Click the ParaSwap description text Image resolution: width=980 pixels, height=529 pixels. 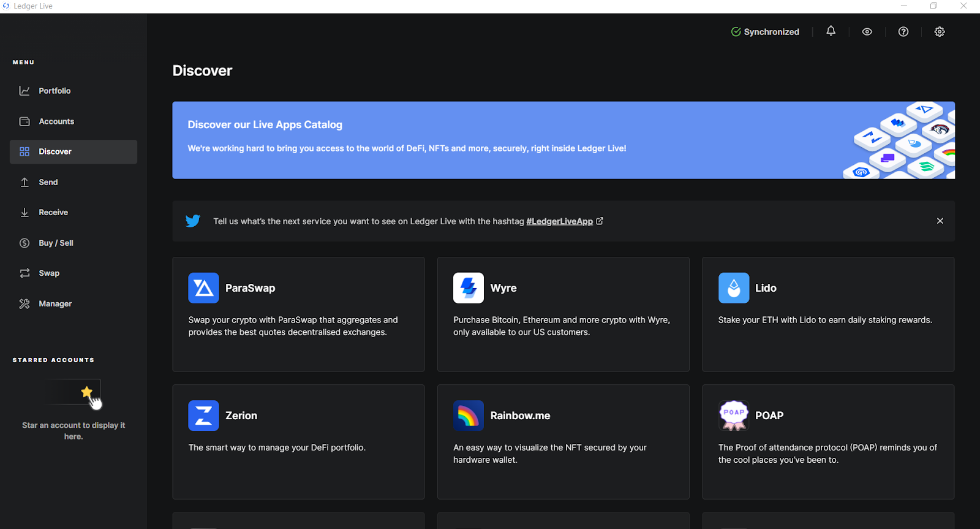click(x=293, y=326)
